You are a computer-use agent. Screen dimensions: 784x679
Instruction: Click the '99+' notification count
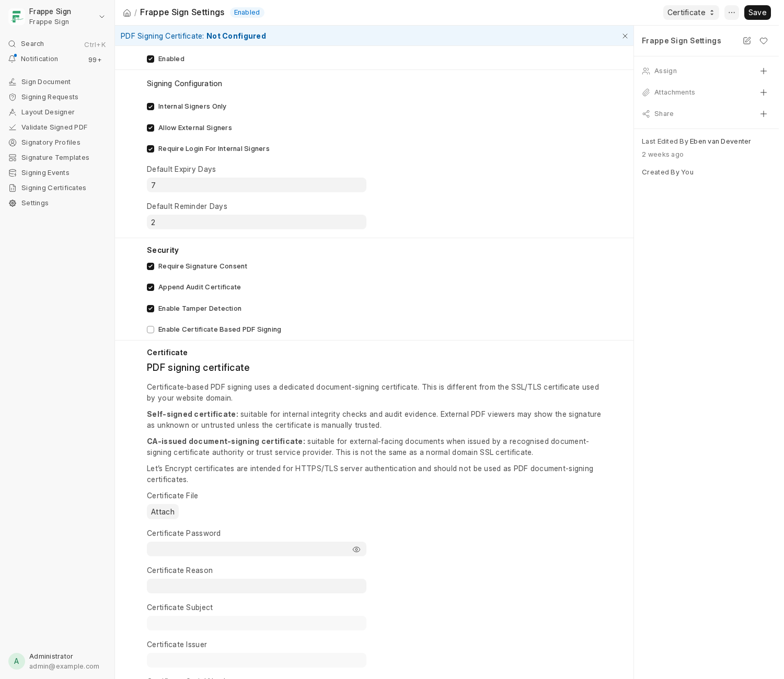(95, 60)
